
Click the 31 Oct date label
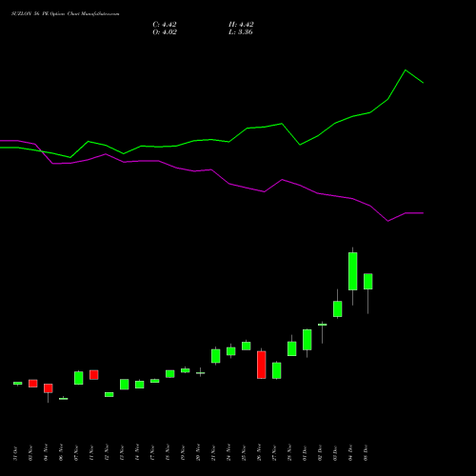point(15,453)
